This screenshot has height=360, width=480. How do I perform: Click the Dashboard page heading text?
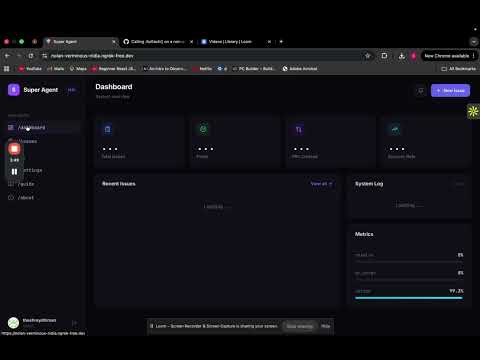pos(114,87)
